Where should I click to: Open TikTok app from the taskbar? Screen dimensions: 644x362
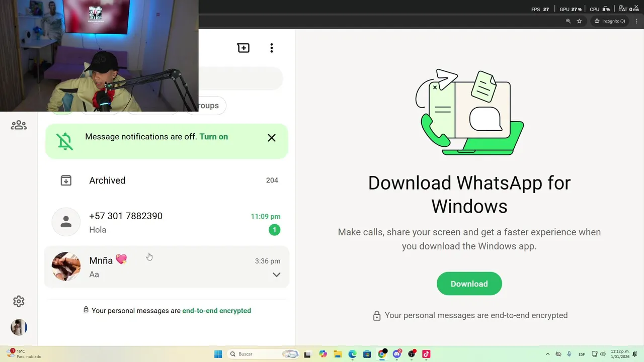click(x=426, y=354)
